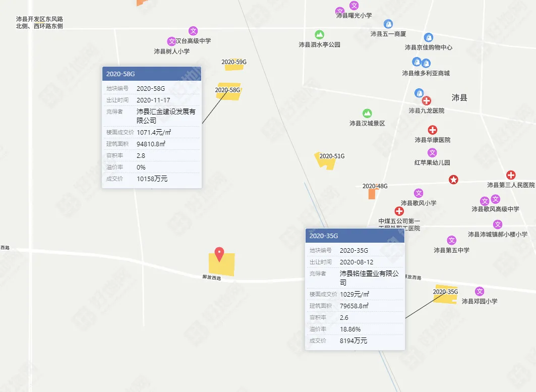Click the 红苹果幼儿园 kindergarten icon
The height and width of the screenshot is (392, 536).
432,153
